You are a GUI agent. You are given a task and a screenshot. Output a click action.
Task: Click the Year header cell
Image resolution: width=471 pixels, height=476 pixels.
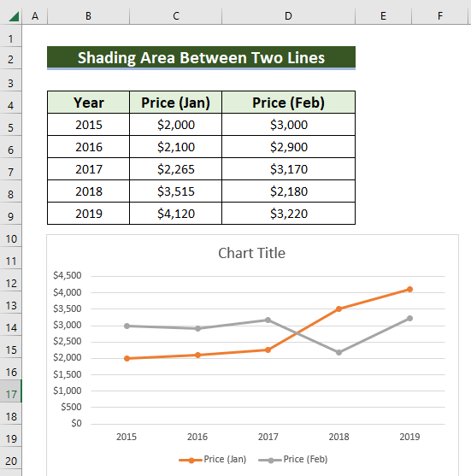[88, 103]
